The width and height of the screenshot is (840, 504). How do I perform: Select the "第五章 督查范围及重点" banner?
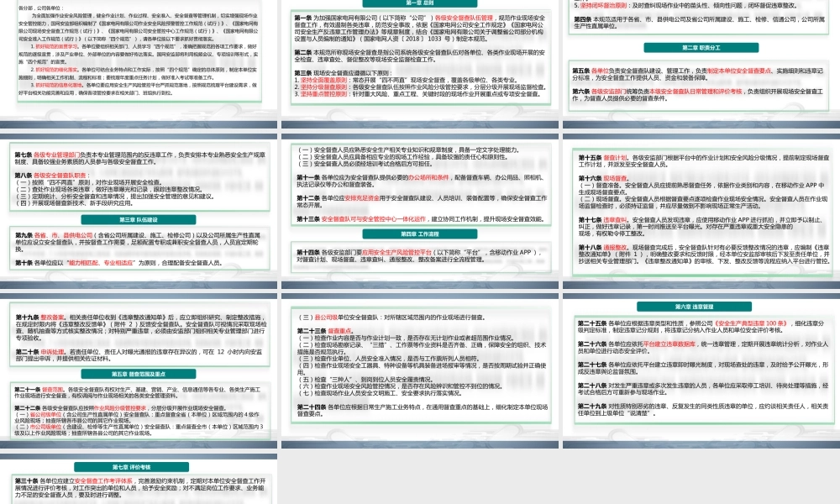click(139, 374)
